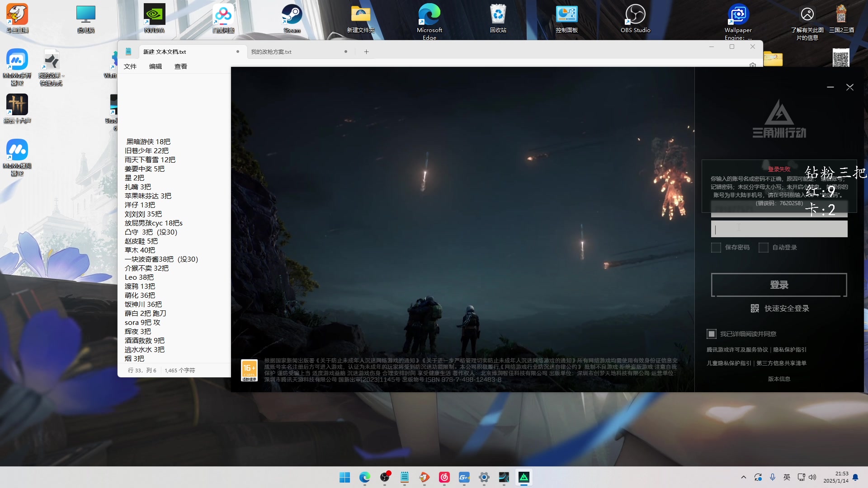Show hidden tray icons chevron
Screen dimensions: 868x488
pos(744,477)
